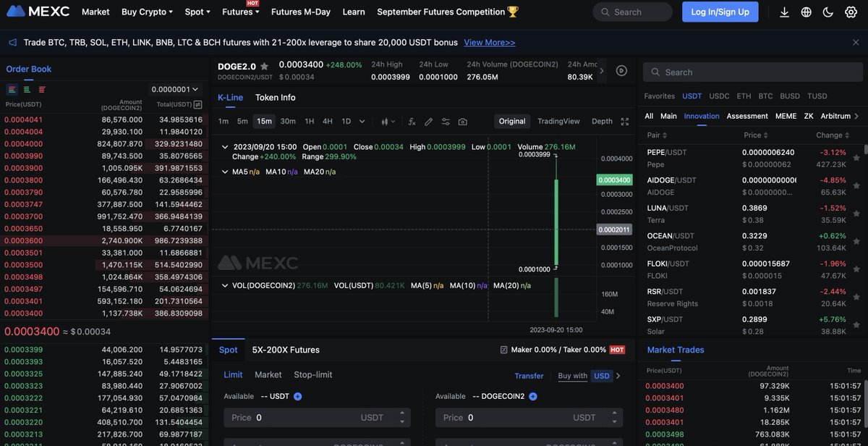
Task: Click the MEXC logo
Action: 38,12
